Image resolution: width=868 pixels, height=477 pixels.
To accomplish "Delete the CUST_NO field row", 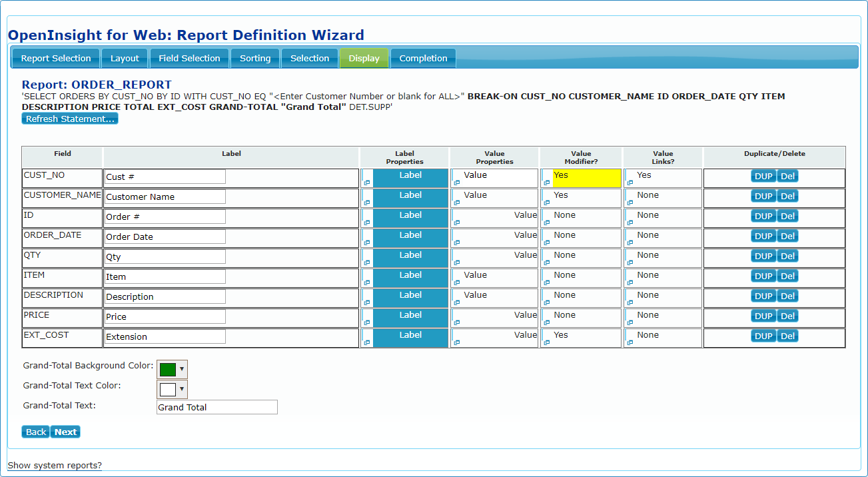I will click(x=787, y=177).
